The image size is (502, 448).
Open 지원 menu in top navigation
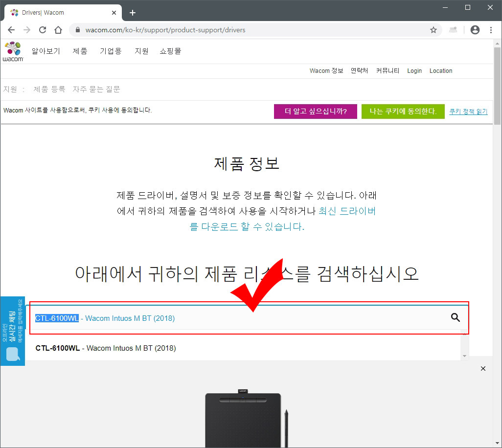tap(141, 51)
